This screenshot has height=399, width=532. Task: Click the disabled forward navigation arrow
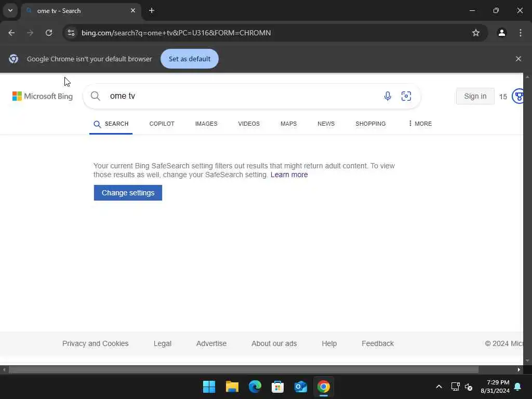tap(30, 33)
